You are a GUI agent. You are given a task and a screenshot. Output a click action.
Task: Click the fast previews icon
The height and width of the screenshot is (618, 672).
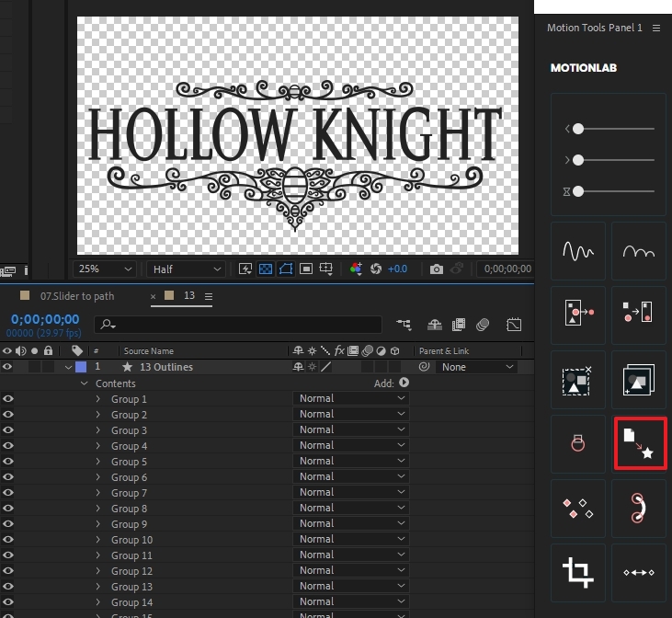pos(245,269)
